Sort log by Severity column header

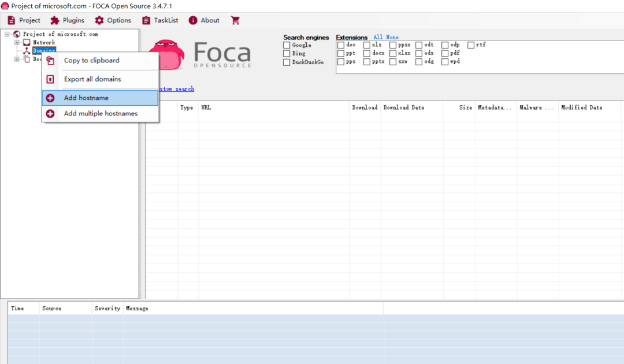pos(107,309)
